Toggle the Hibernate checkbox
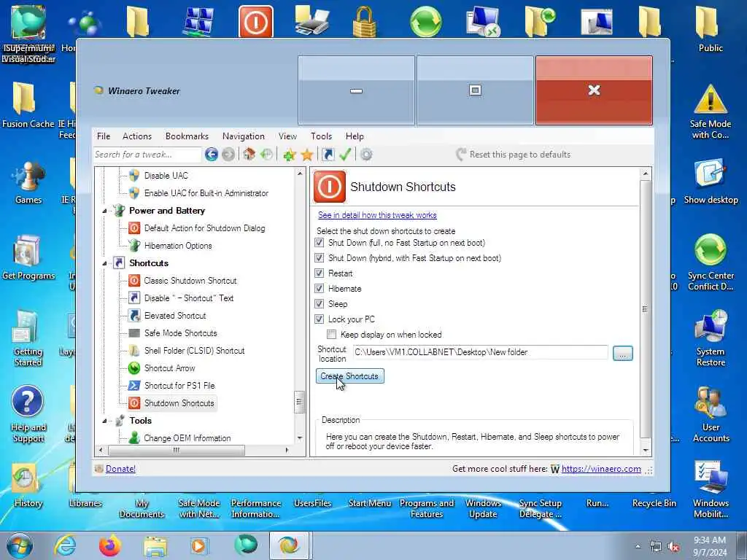The width and height of the screenshot is (747, 560). click(x=320, y=289)
